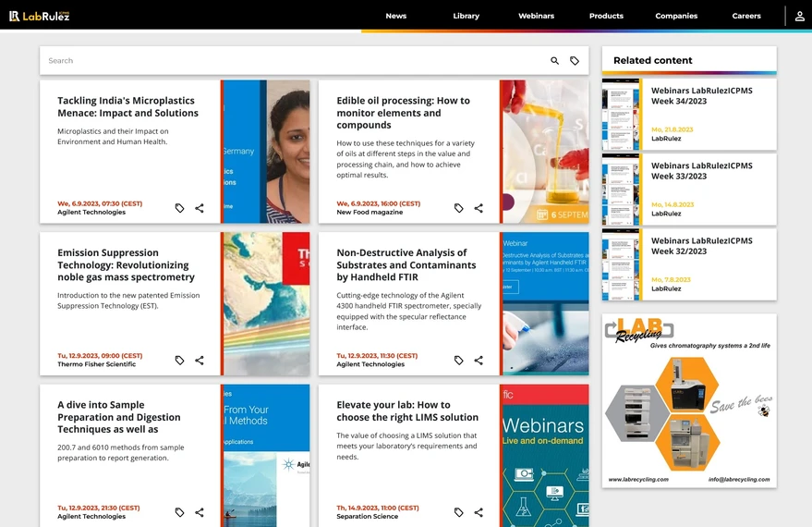Image resolution: width=812 pixels, height=527 pixels.
Task: Open Elevate your lab LIMS title
Action: click(x=407, y=411)
